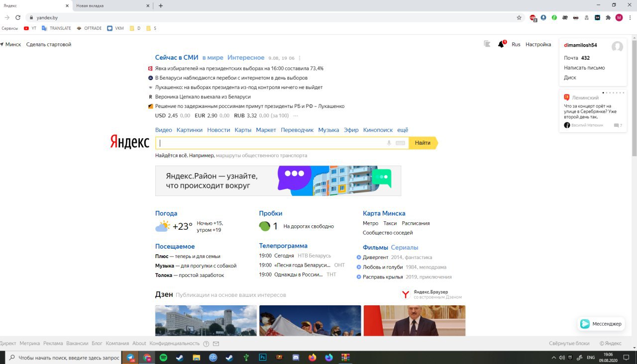Click Написать письмо link

584,68
